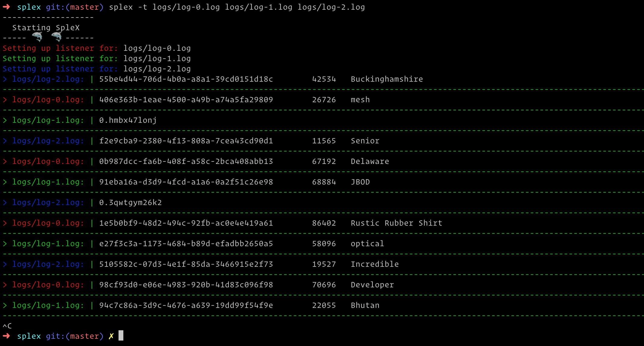Click logs/log-2.log path in blue listener line
The image size is (644, 346).
pyautogui.click(x=157, y=69)
